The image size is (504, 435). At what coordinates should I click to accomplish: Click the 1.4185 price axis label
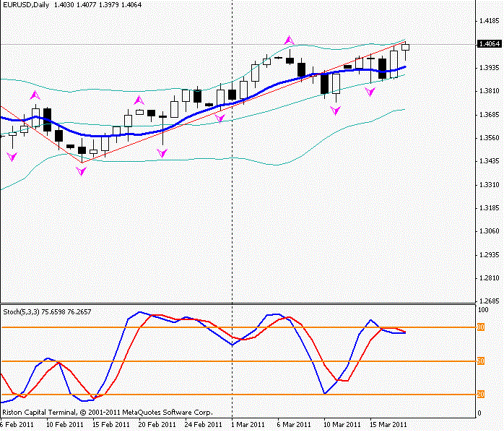pos(490,21)
